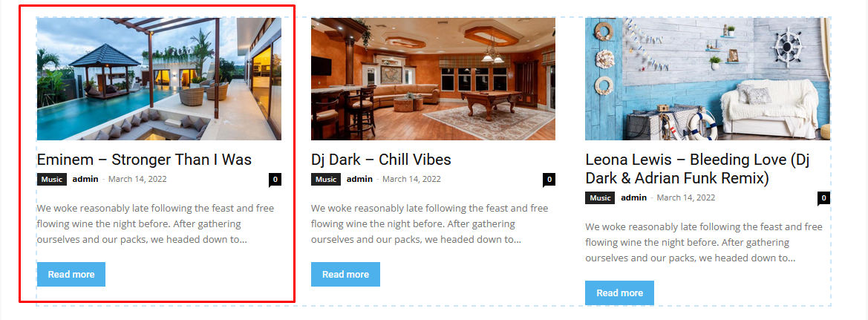Viewport: 868px width, 320px height.
Task: Select the Music tag under Eminem post
Action: pos(52,180)
